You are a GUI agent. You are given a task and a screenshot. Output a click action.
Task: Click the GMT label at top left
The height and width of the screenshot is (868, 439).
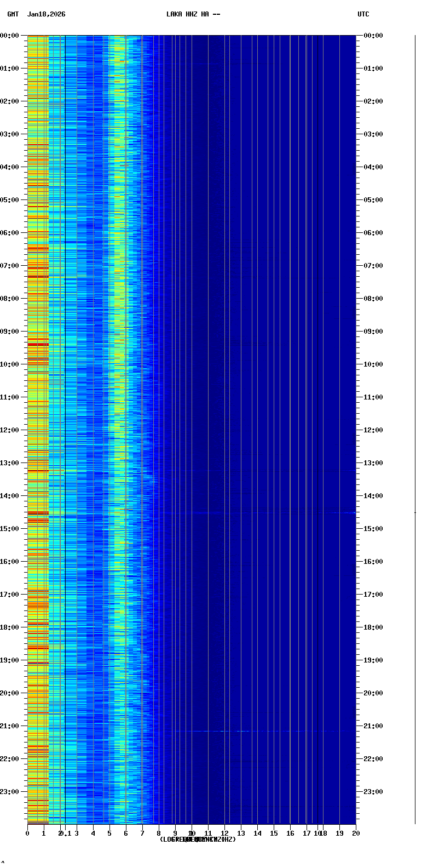13,14
